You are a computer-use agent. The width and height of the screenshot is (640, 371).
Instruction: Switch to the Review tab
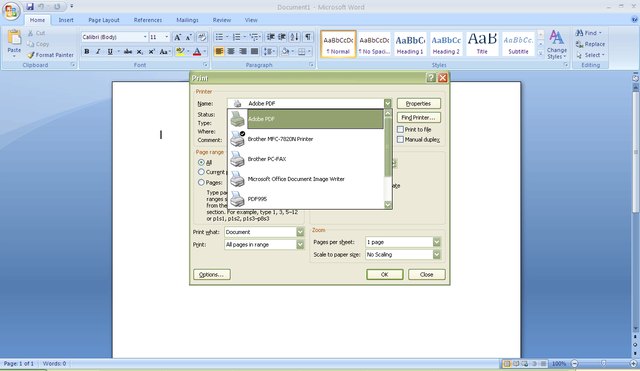[x=222, y=20]
